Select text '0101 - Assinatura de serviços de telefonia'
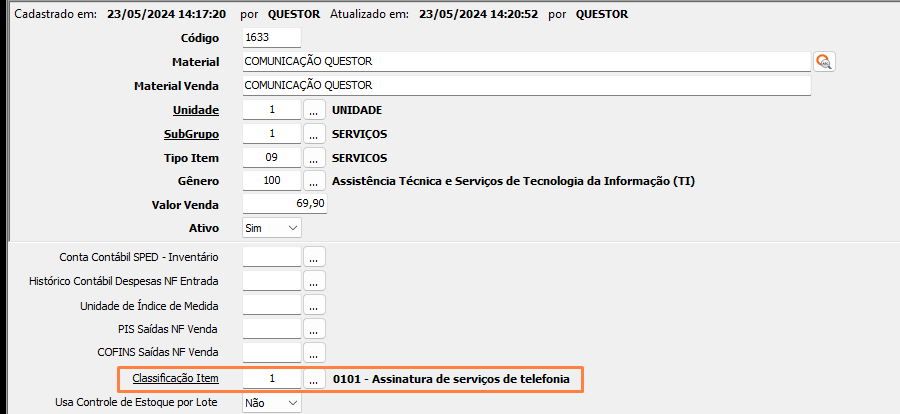The width and height of the screenshot is (900, 414). coord(451,379)
